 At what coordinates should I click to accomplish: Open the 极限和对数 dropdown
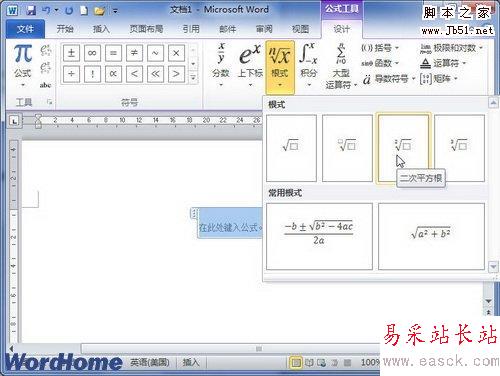tap(452, 48)
